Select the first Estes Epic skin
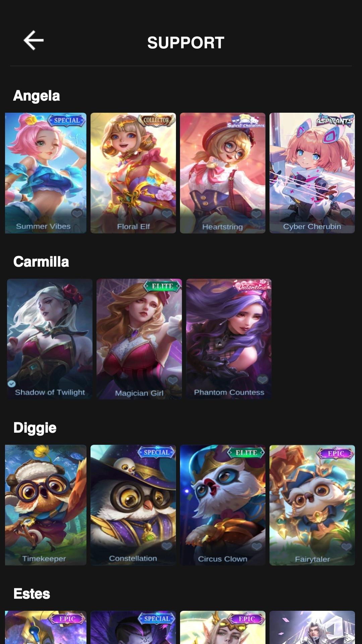 click(x=46, y=627)
